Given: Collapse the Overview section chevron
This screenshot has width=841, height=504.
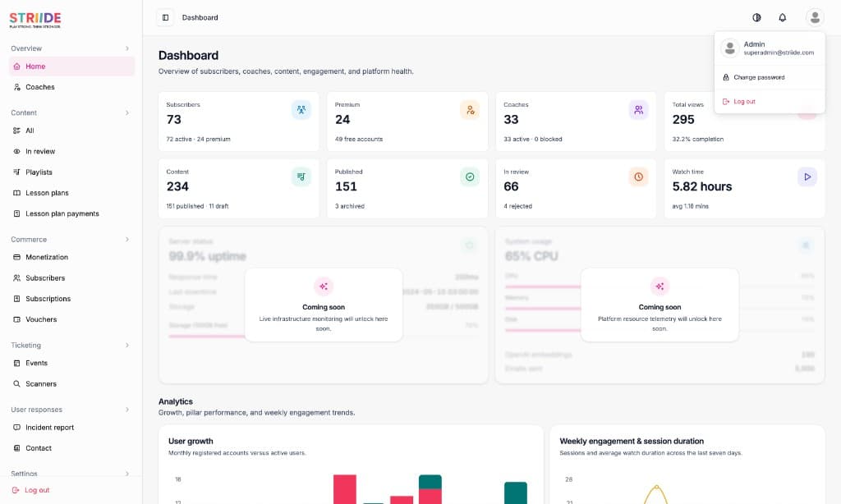Looking at the screenshot, I should click(127, 48).
